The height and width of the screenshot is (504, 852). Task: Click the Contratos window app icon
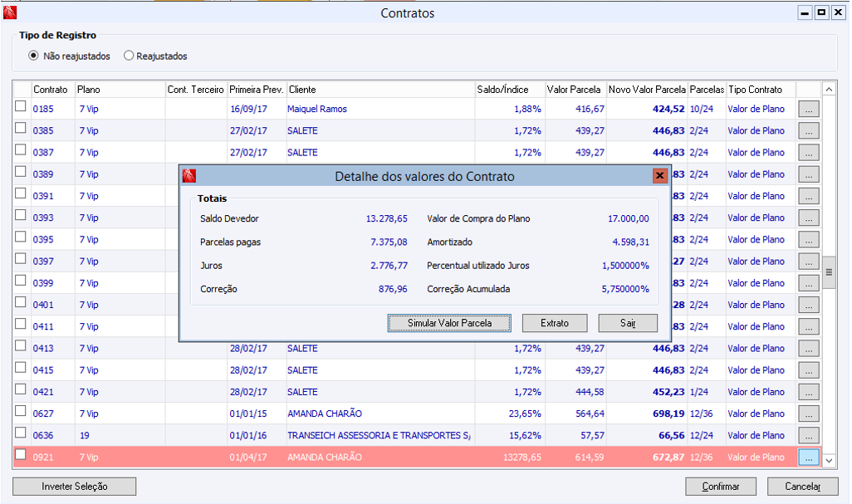tap(10, 13)
